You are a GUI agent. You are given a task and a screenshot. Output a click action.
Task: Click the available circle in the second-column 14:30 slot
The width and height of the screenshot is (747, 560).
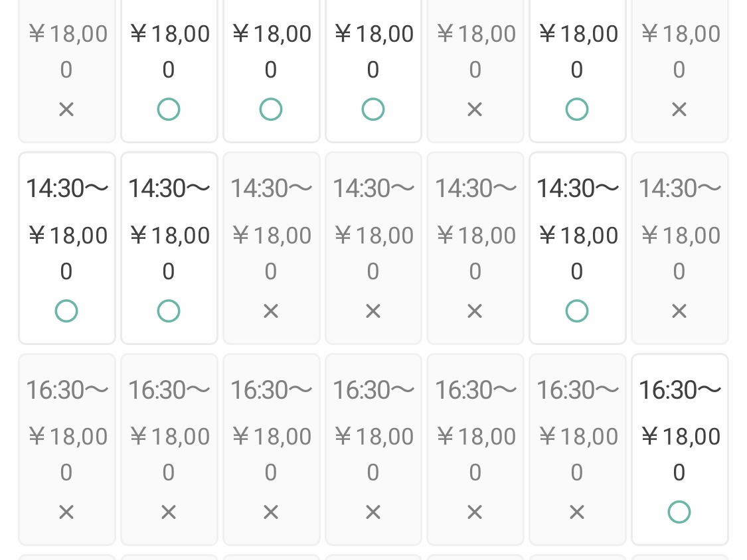pos(169,311)
